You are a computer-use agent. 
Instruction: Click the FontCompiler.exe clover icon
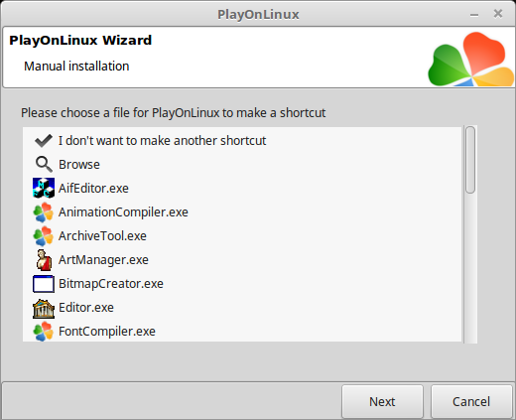pos(44,332)
